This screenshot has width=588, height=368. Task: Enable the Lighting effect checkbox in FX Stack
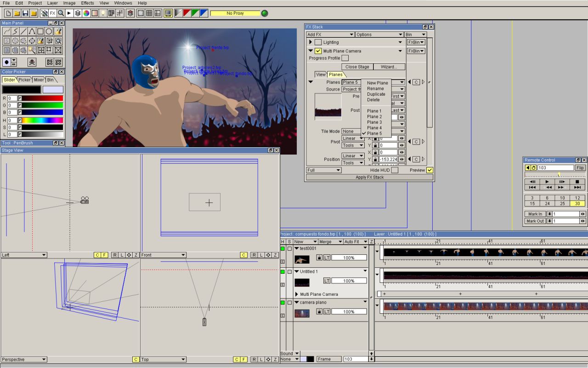(x=318, y=42)
